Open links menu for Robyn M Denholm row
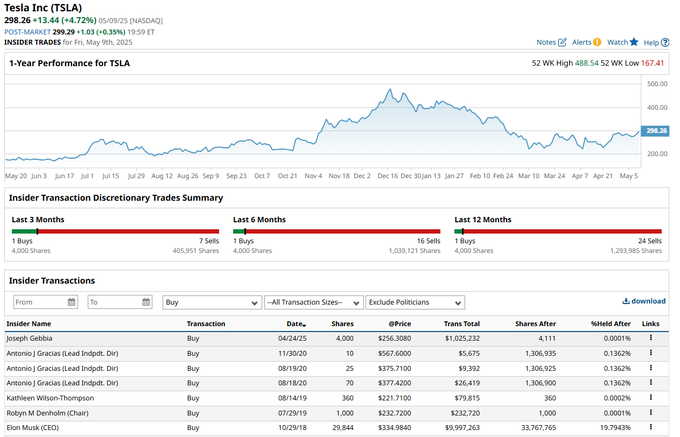Image resolution: width=680 pixels, height=437 pixels. tap(651, 414)
